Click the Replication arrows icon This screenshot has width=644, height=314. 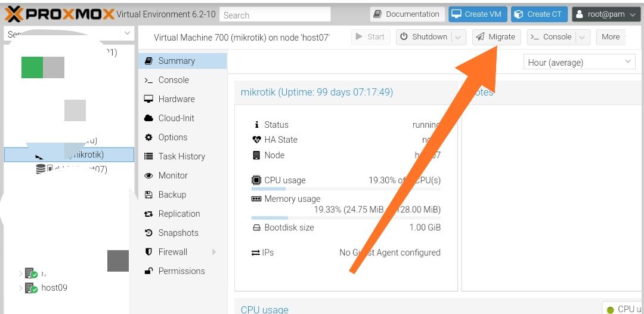(148, 214)
